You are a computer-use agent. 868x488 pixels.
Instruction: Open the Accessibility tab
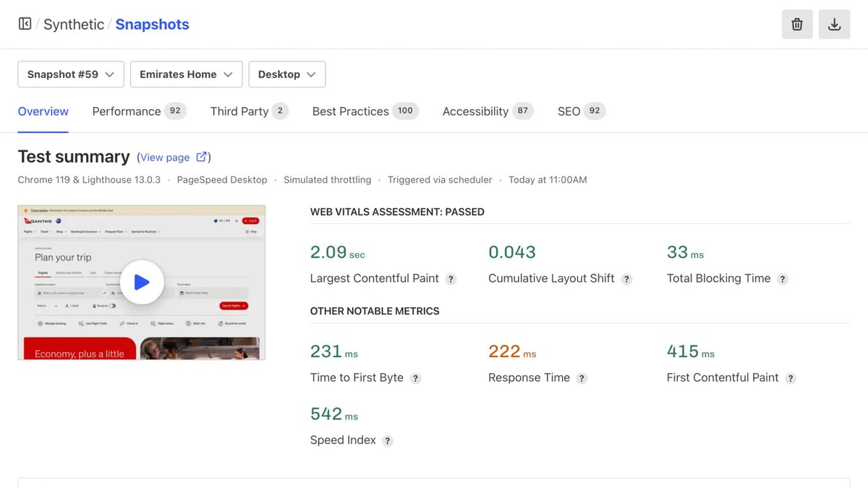tap(488, 111)
